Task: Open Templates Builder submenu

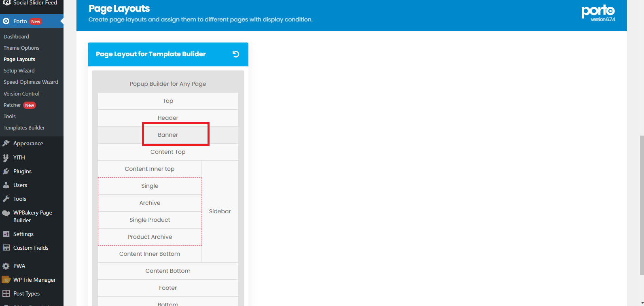Action: 24,127
